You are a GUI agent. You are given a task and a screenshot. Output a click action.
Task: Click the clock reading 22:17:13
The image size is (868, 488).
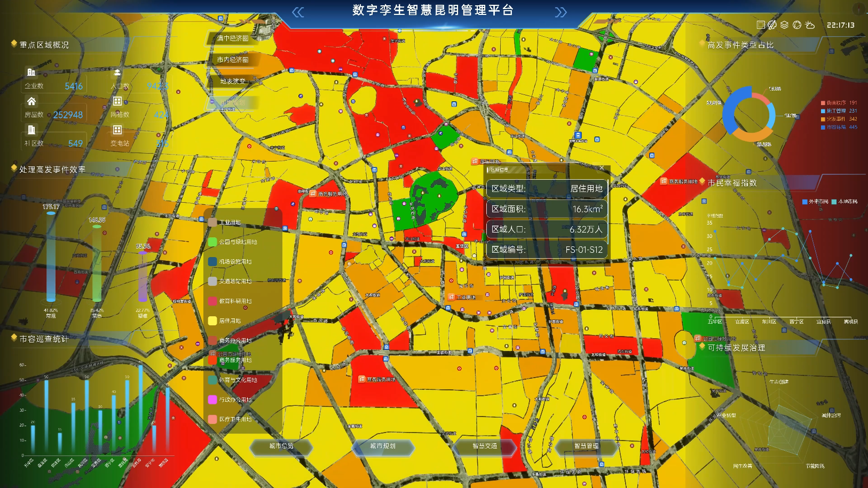pyautogui.click(x=841, y=25)
